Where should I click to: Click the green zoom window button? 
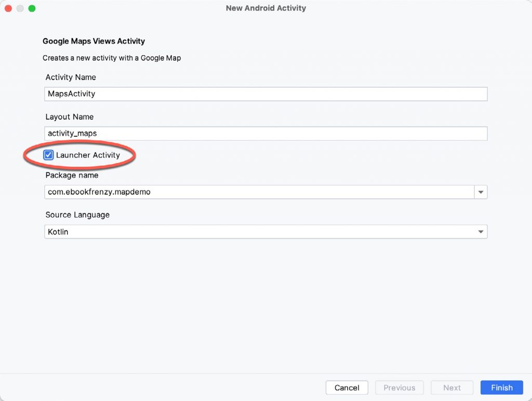32,8
